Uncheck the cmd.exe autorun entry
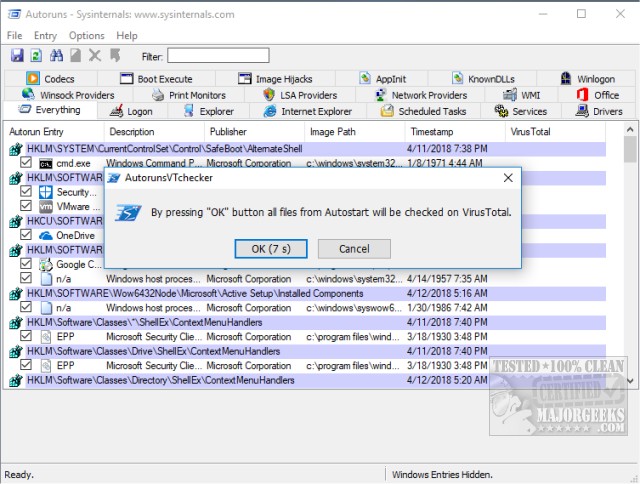The width and height of the screenshot is (640, 484). click(x=26, y=162)
